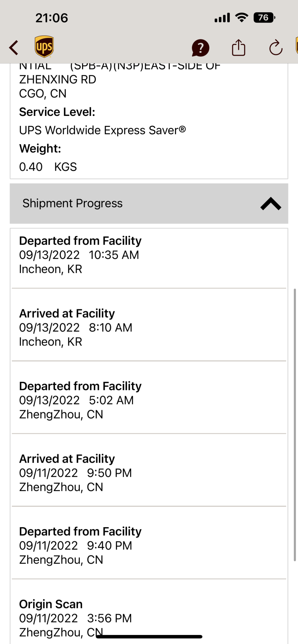Click the vertical scrollbar on the right

(294, 425)
